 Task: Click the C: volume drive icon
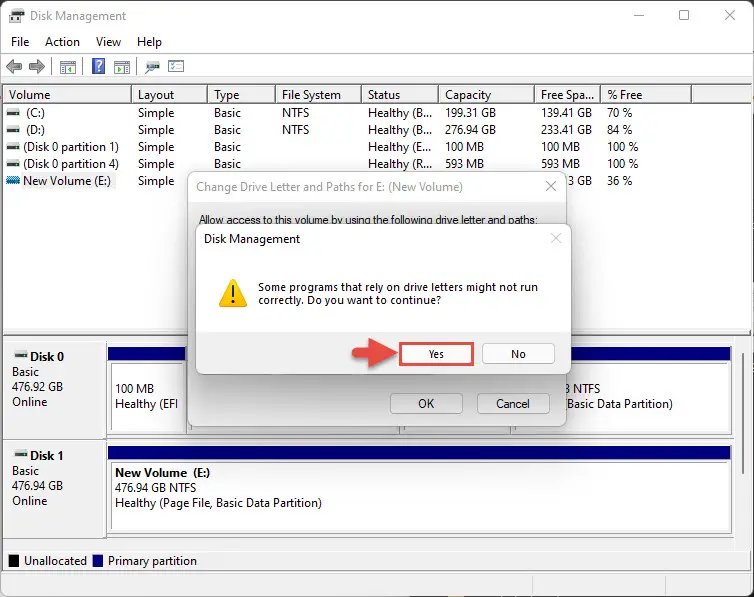13,113
